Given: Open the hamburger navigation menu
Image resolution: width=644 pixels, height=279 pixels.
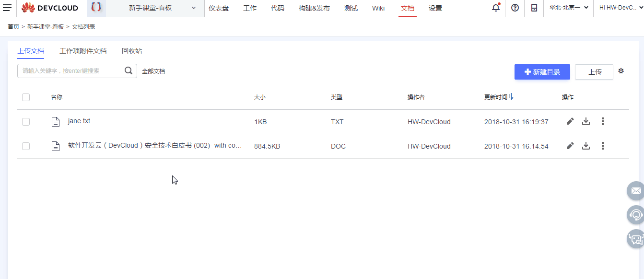Looking at the screenshot, I should click(x=7, y=8).
